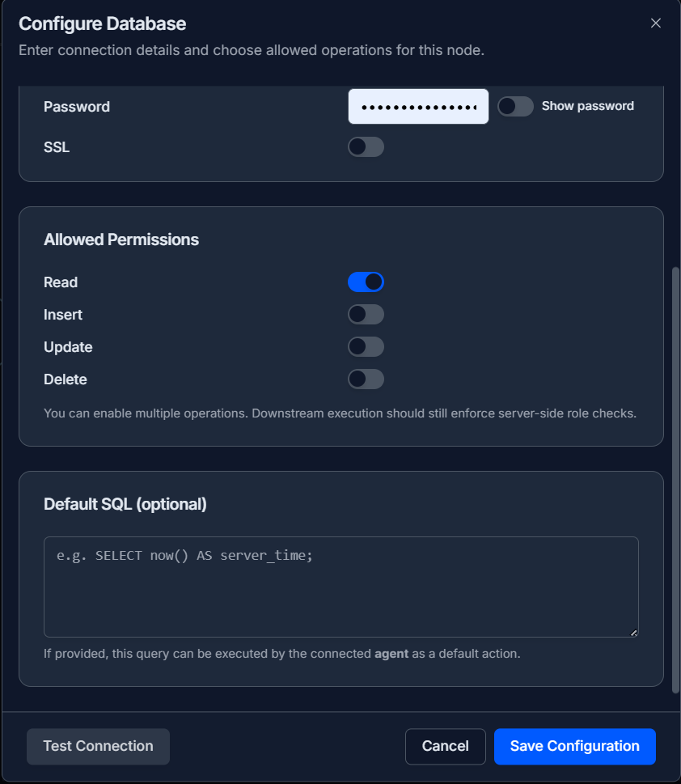Disable the Read permission toggle
The height and width of the screenshot is (784, 681).
[x=366, y=282]
